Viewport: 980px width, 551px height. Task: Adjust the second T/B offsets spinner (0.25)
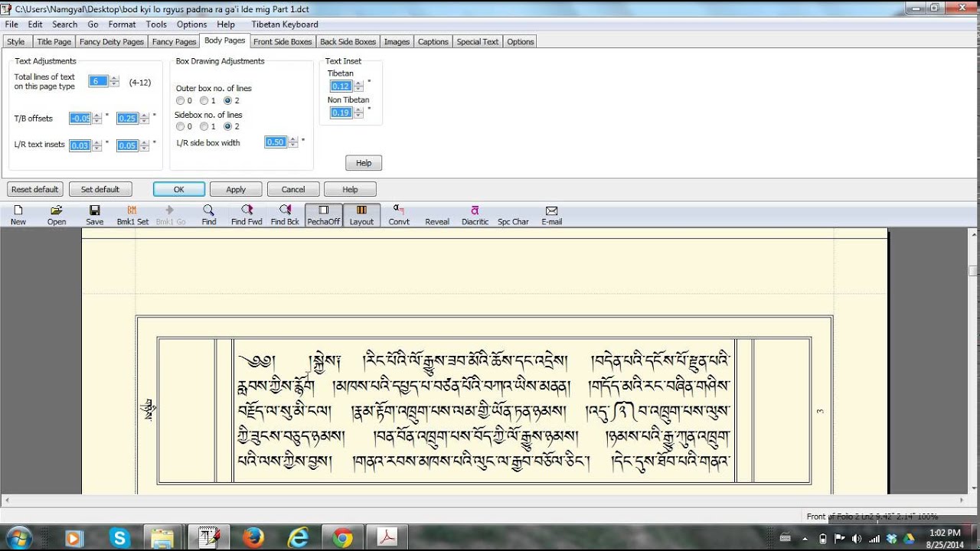pos(144,118)
